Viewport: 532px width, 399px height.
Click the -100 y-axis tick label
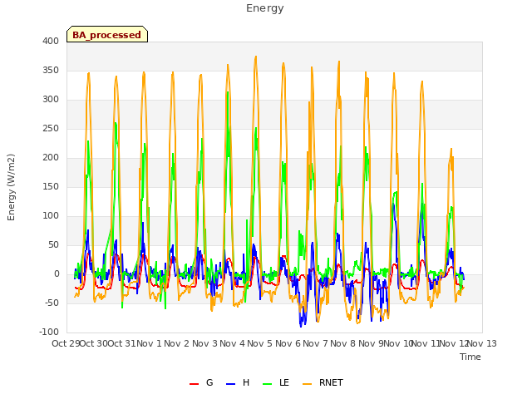coord(49,332)
